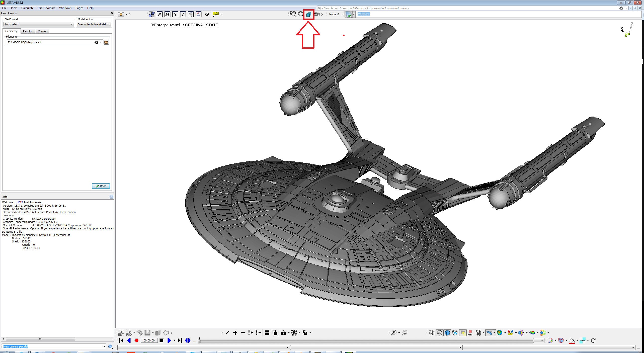Toggle the eye visibility icon in the top toolbar
The height and width of the screenshot is (353, 644).
pos(207,14)
